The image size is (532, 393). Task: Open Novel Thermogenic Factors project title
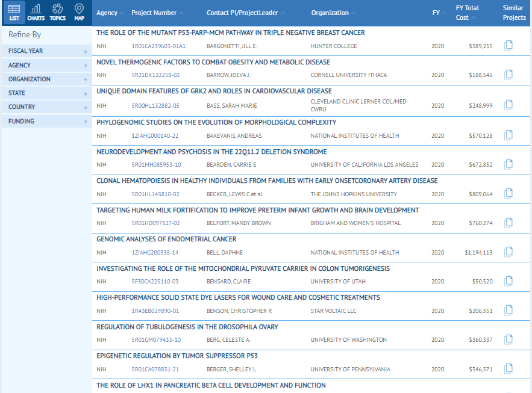click(213, 63)
